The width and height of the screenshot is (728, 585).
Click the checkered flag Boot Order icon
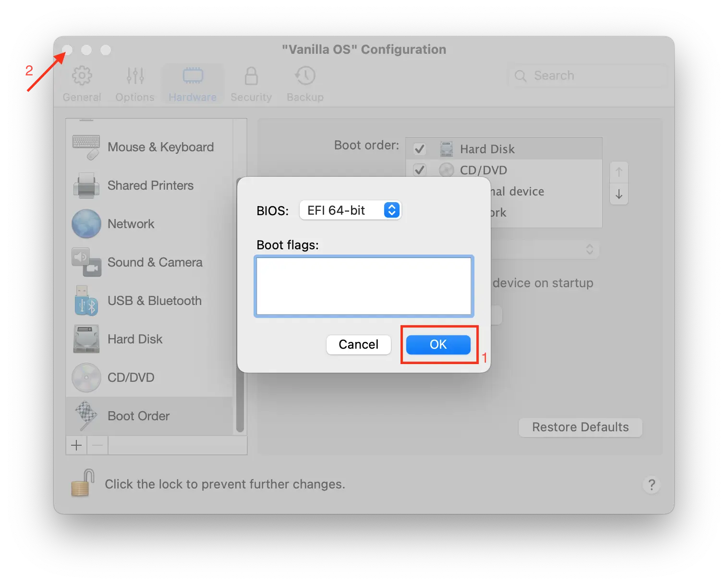click(86, 416)
